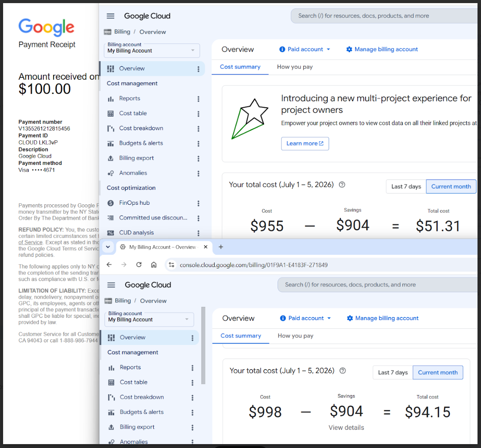Screen dimensions: 481x448
Task: Click lower window sidebar scrollbar
Action: (x=203, y=346)
